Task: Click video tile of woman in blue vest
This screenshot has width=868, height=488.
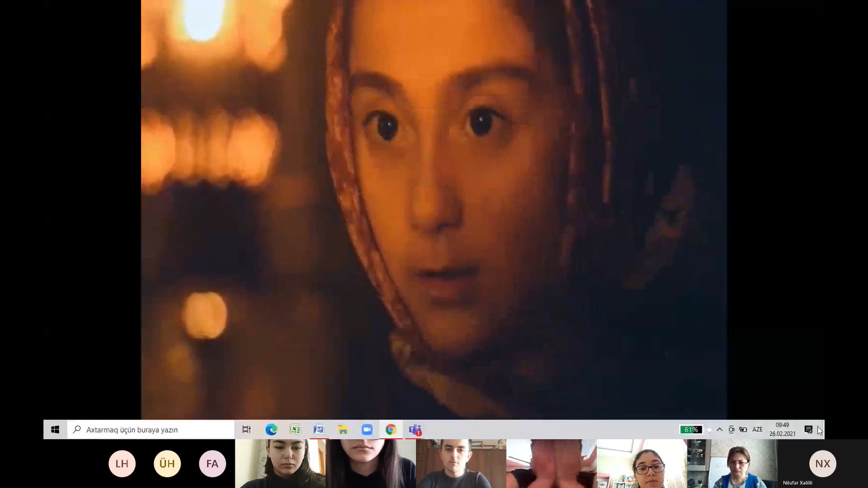Action: tap(732, 464)
